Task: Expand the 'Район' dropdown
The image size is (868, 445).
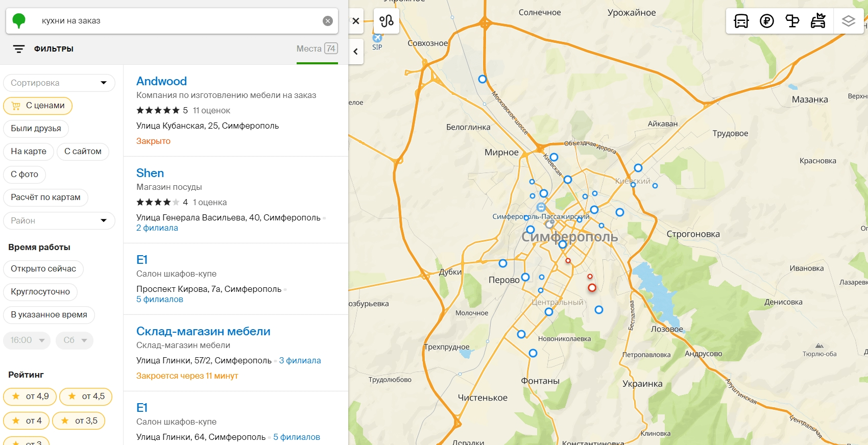Action: (x=59, y=220)
